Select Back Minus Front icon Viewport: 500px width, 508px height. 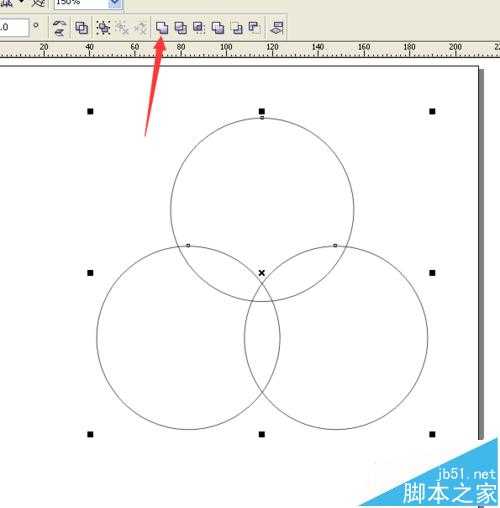(x=255, y=28)
